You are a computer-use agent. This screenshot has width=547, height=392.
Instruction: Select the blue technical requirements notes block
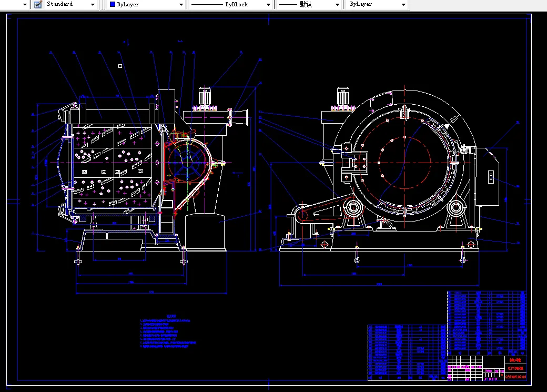(168, 331)
